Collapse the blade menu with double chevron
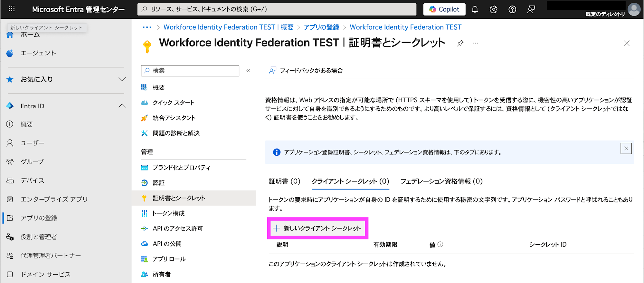Viewport: 644px width, 283px height. tap(248, 71)
